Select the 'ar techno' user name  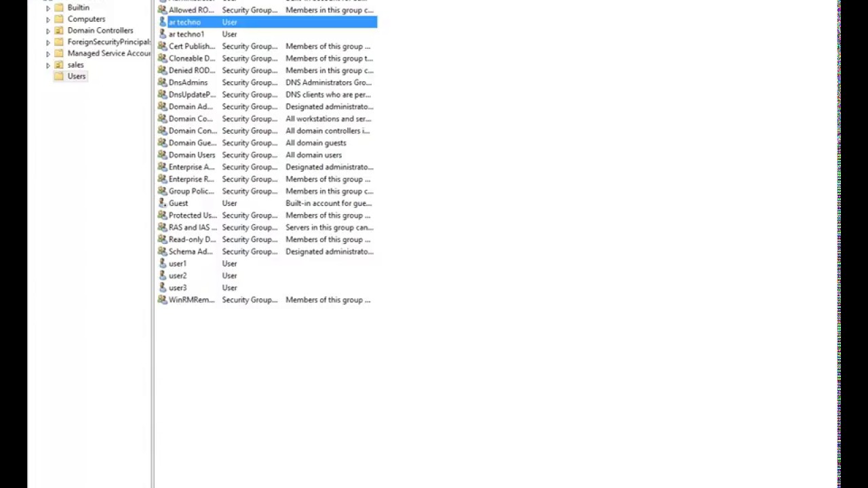184,22
